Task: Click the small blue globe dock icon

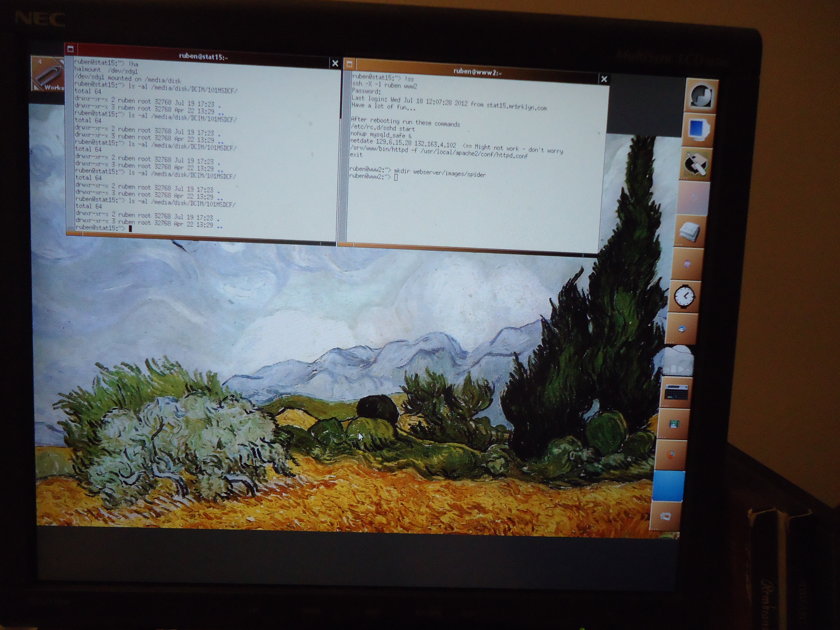Action: pyautogui.click(x=682, y=329)
